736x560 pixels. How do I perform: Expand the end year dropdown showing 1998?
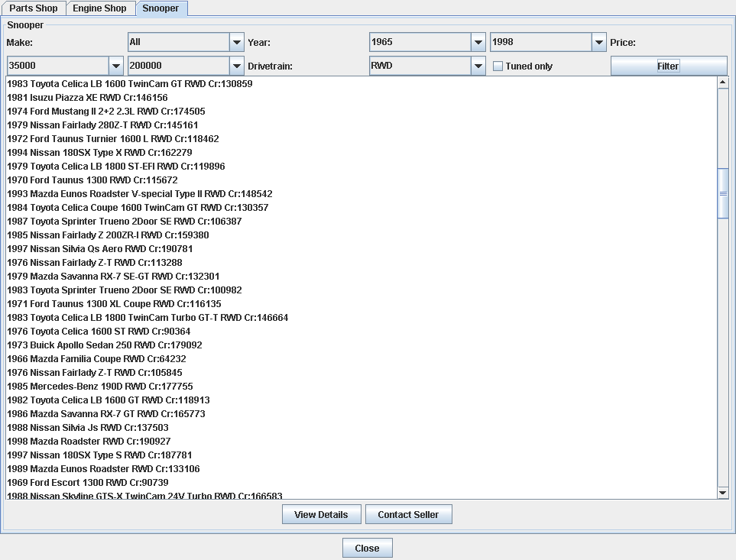click(x=548, y=42)
